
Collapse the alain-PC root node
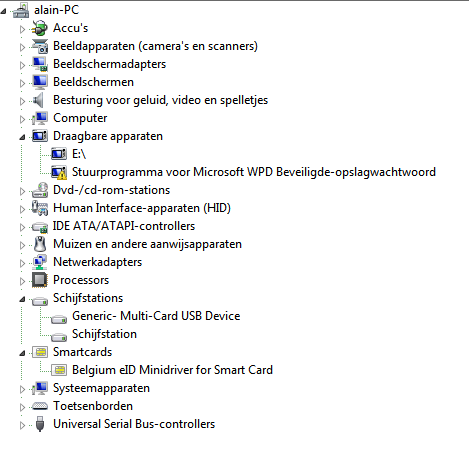point(3,11)
